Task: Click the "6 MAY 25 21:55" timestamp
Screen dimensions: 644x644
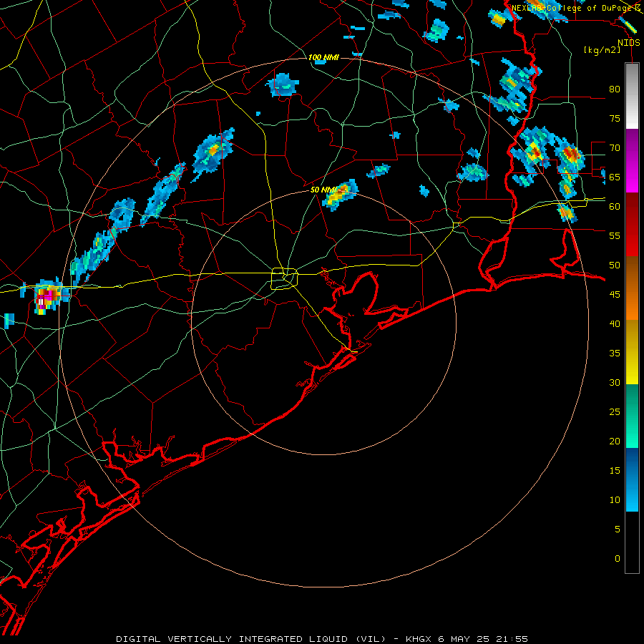Action: pos(482,639)
